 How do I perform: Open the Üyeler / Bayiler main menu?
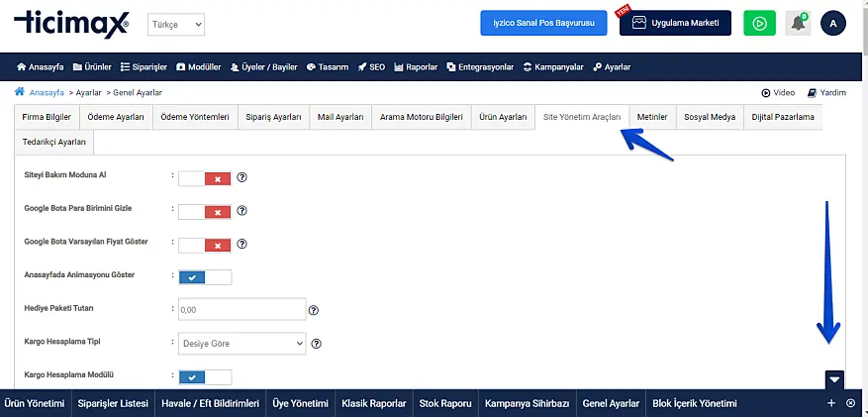coord(264,67)
